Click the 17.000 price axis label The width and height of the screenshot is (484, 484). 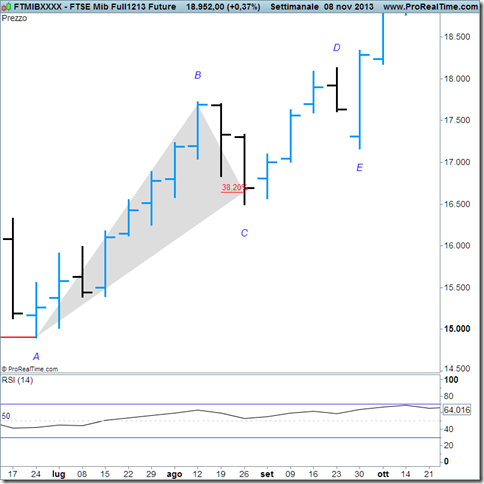click(x=457, y=162)
